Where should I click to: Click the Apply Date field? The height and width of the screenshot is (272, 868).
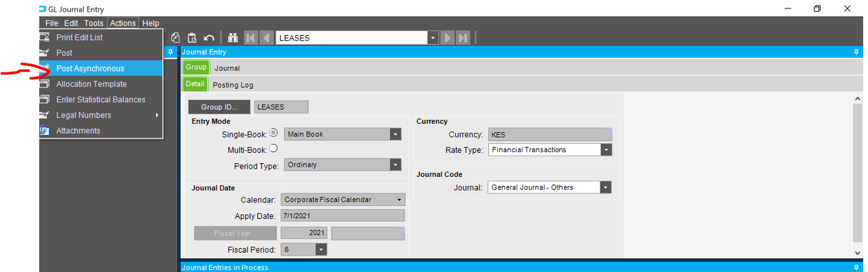[342, 216]
